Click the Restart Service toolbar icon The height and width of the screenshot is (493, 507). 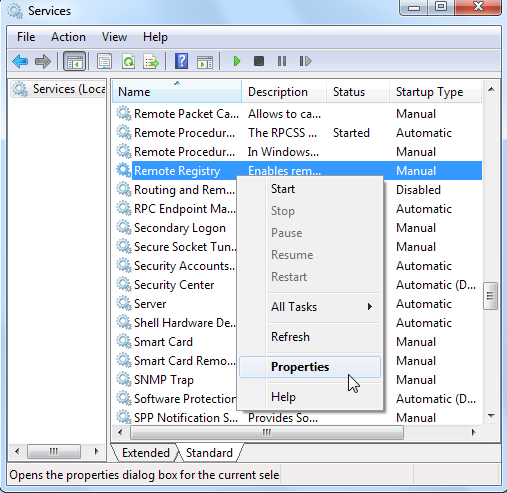305,61
